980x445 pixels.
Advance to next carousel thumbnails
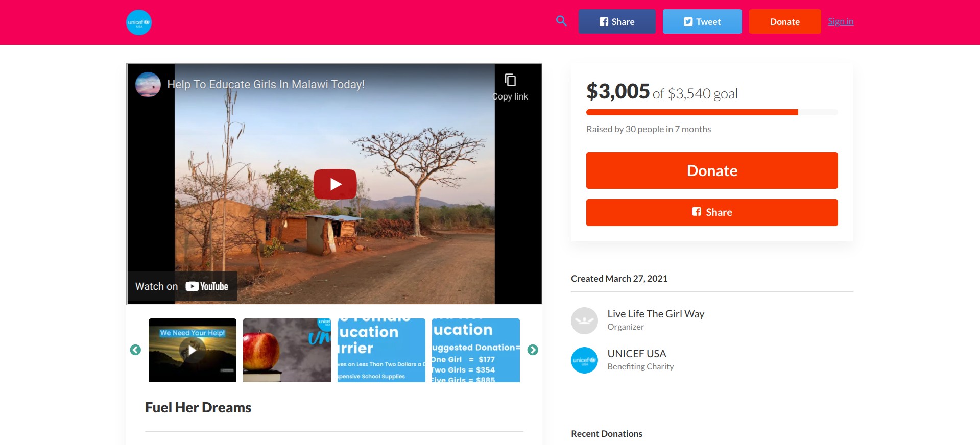click(x=533, y=350)
